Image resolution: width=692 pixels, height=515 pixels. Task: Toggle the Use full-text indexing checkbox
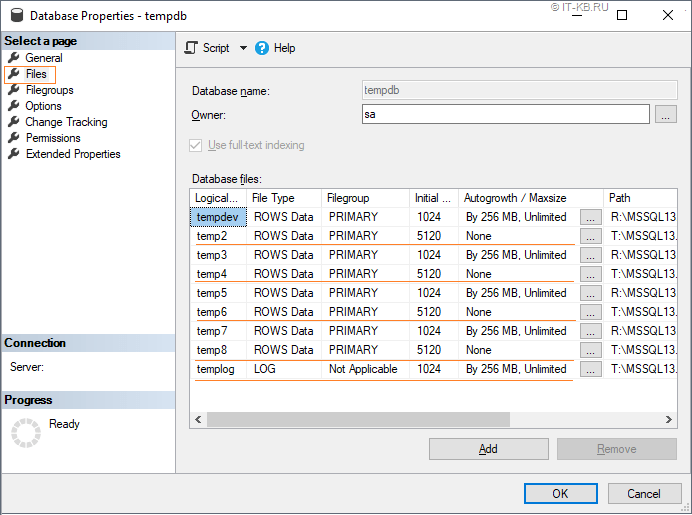[196, 146]
